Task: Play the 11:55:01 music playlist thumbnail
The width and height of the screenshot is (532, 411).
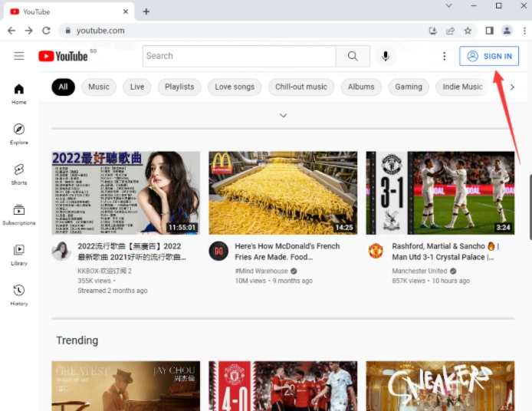Action: coord(126,192)
